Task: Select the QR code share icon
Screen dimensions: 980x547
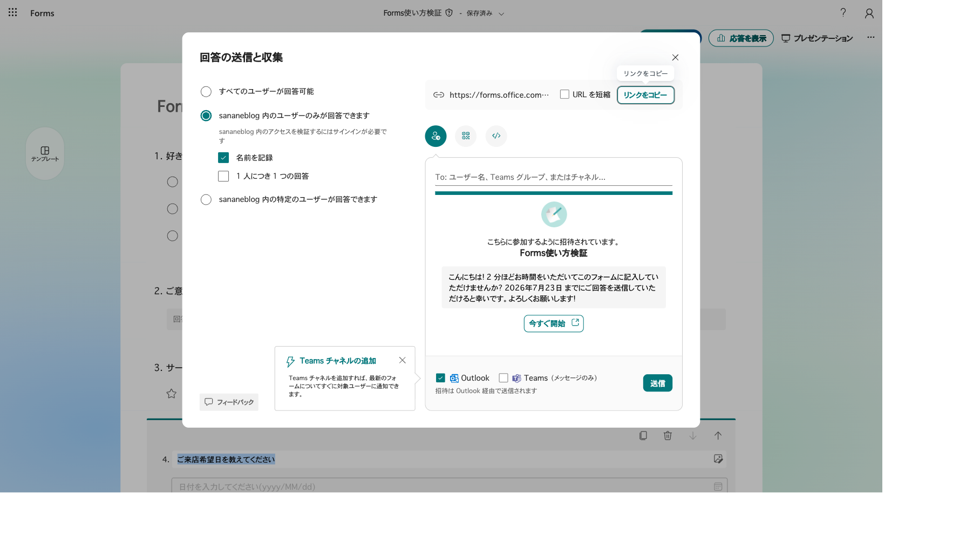Action: 466,136
